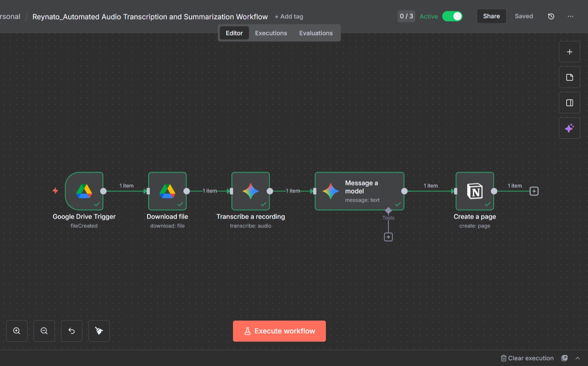The image size is (588, 366).
Task: Open the Transcribe a recording node
Action: point(251,191)
